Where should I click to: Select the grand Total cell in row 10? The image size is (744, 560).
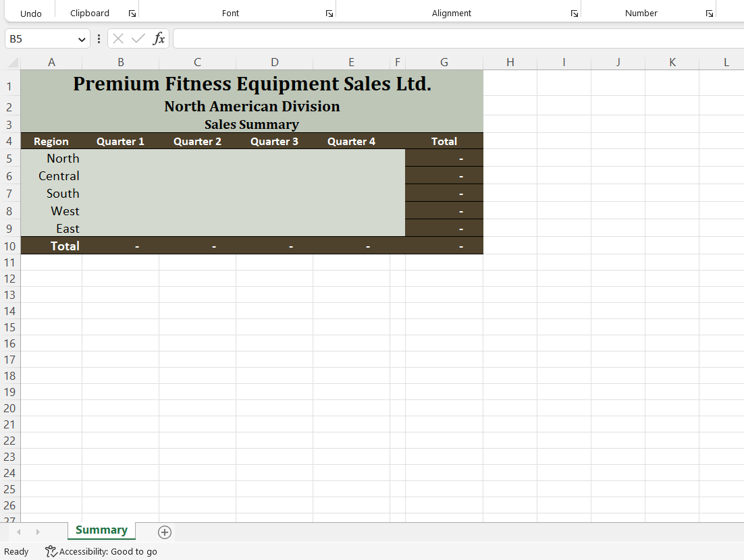[x=444, y=246]
